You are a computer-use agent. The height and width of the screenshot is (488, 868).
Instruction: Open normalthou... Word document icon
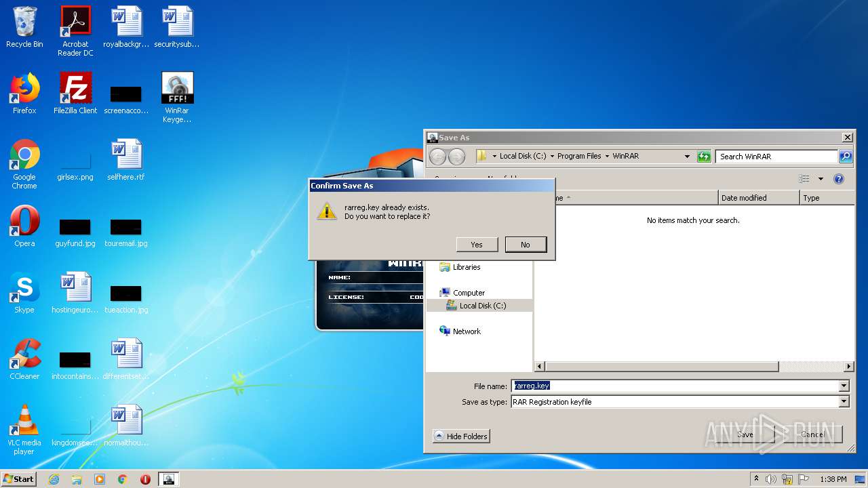[126, 426]
